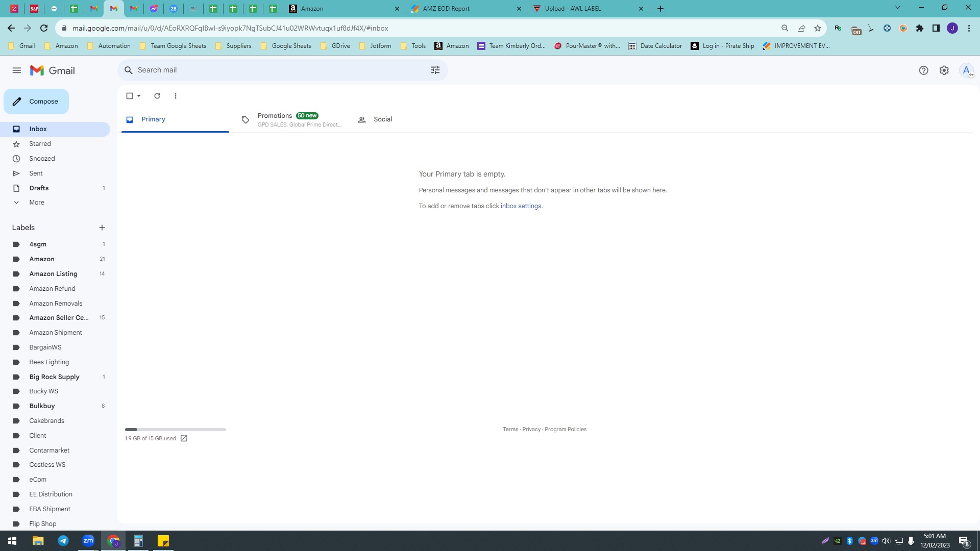Open the EE Distribution label
Viewport: 980px width, 551px height.
click(x=55, y=494)
